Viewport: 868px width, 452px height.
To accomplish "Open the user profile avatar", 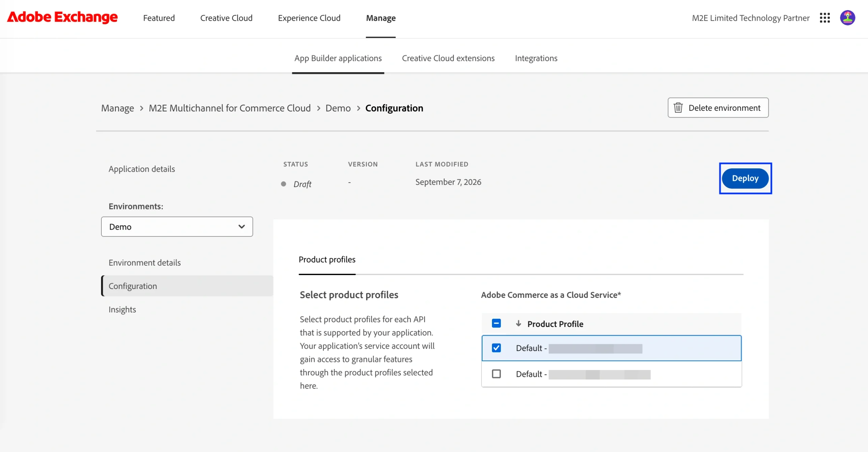I will pyautogui.click(x=847, y=18).
